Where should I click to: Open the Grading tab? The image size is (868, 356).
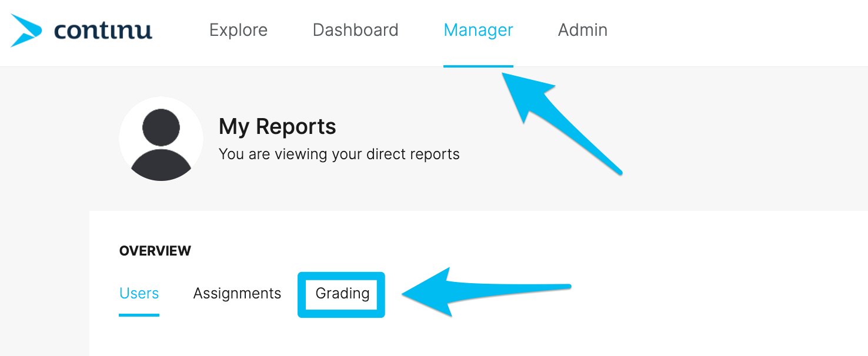click(x=342, y=293)
